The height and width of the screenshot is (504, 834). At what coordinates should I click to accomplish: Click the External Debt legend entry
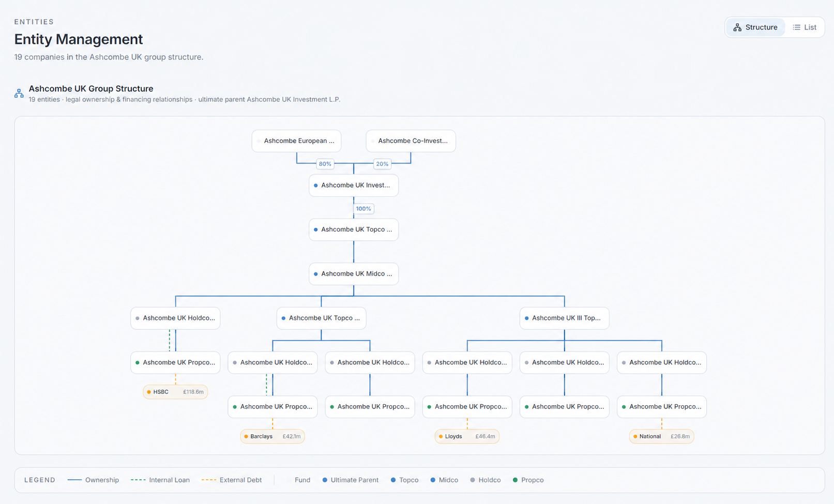pos(232,480)
